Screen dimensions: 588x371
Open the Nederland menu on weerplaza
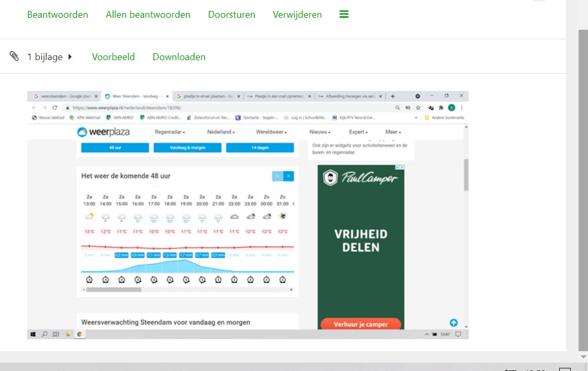[220, 132]
